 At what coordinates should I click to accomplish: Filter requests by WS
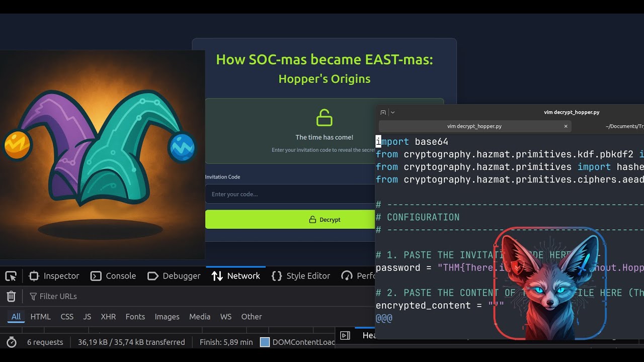coord(226,317)
